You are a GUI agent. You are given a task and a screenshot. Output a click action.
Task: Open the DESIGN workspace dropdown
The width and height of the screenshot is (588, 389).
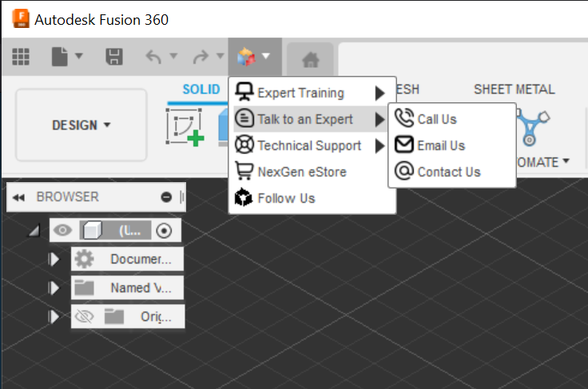[81, 125]
